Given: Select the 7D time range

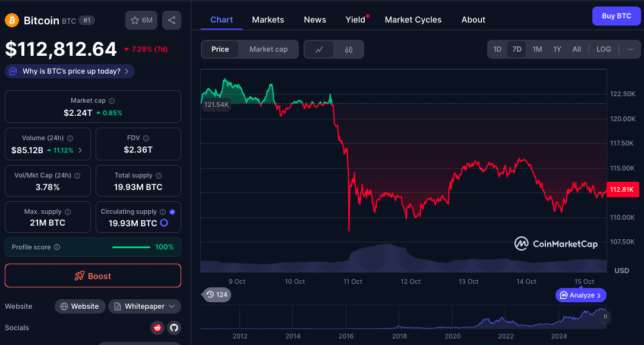Looking at the screenshot, I should [517, 49].
